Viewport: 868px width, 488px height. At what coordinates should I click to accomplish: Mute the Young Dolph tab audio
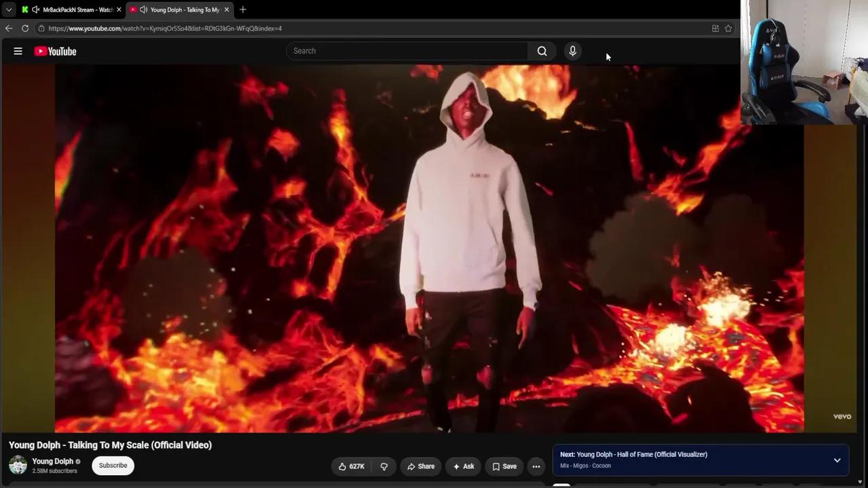(144, 9)
